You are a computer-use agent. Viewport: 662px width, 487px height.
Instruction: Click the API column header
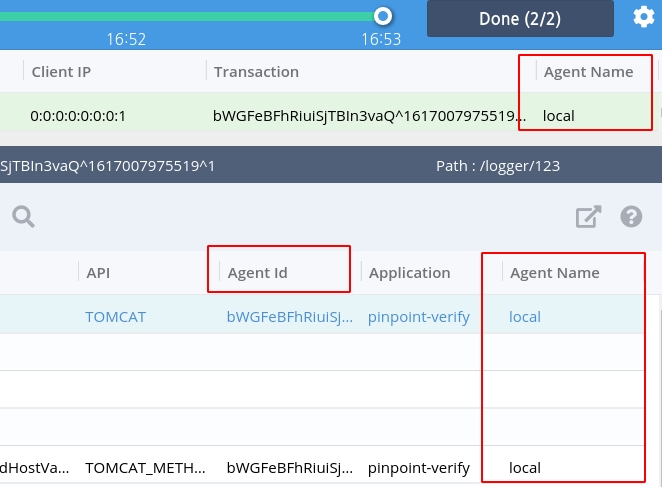pos(98,272)
